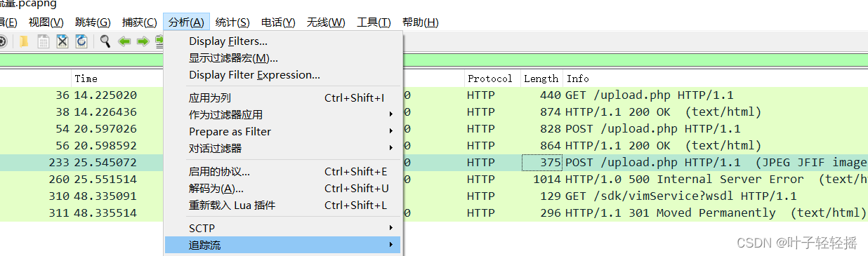Open the 跳转(G) menu

(x=93, y=22)
